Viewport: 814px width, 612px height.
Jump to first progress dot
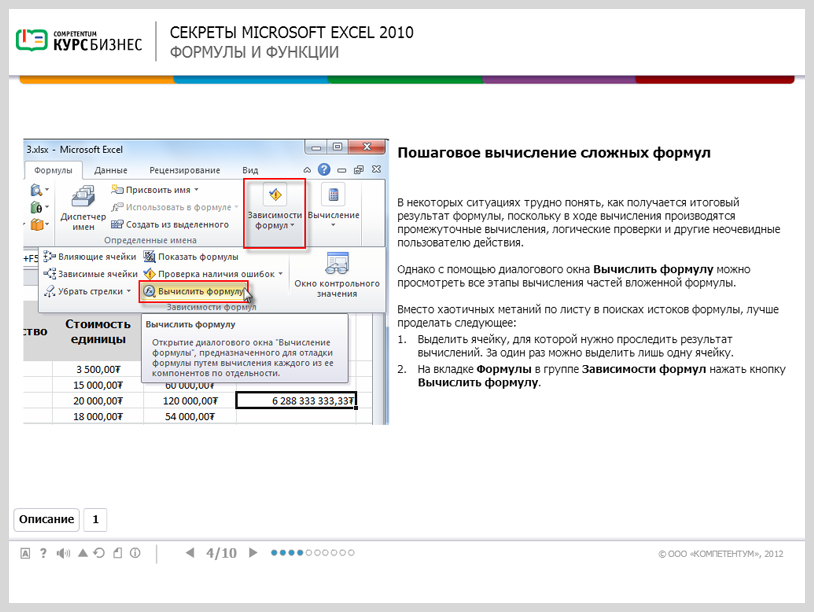coord(274,553)
